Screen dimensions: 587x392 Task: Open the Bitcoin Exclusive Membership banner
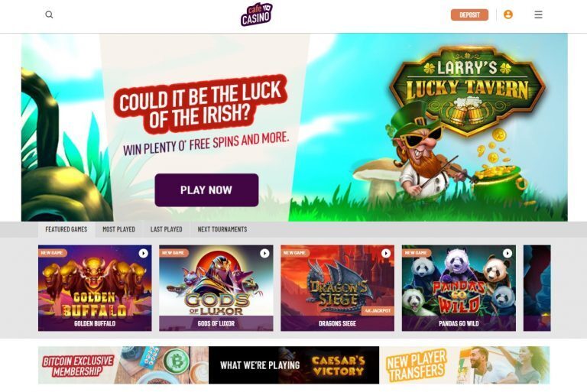(123, 365)
